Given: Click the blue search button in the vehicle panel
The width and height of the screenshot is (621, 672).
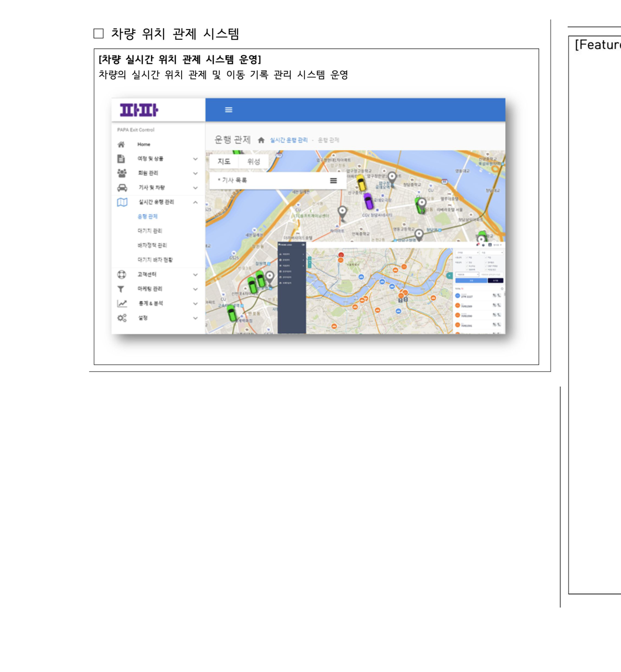Looking at the screenshot, I should pos(471,281).
